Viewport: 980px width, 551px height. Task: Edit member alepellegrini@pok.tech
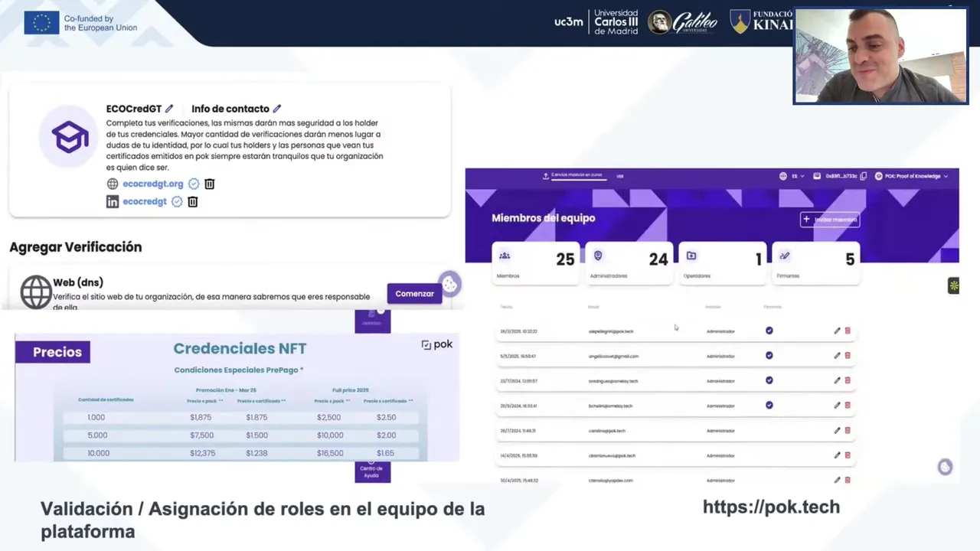(837, 331)
